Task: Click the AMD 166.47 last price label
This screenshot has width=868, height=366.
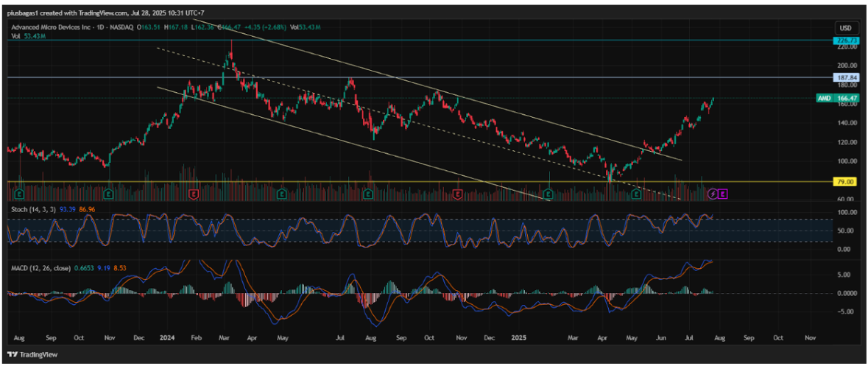Action: 837,98
